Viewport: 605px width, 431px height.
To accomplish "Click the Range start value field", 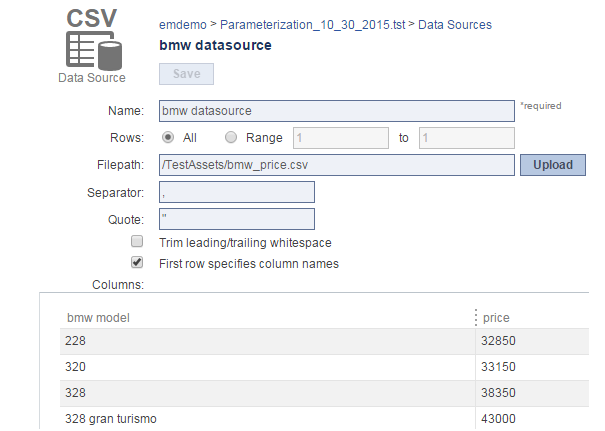I will click(x=341, y=138).
